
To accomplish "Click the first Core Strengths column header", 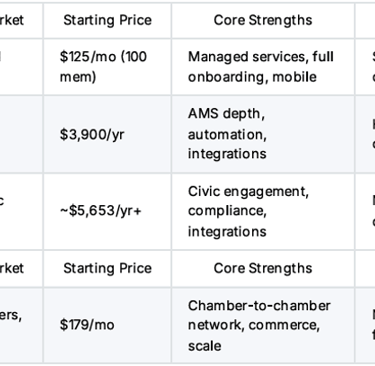I will coord(263,20).
